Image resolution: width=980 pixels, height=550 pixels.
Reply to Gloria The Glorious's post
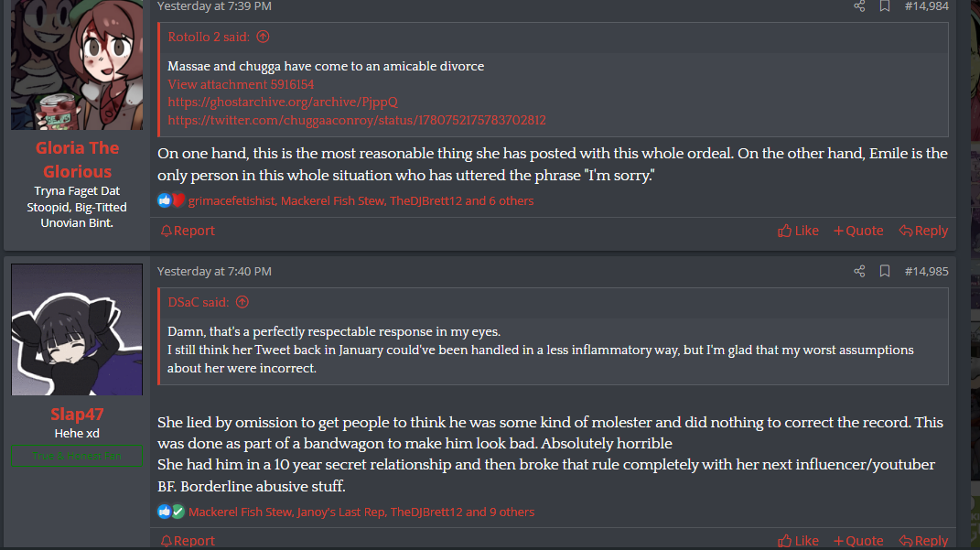(x=923, y=231)
